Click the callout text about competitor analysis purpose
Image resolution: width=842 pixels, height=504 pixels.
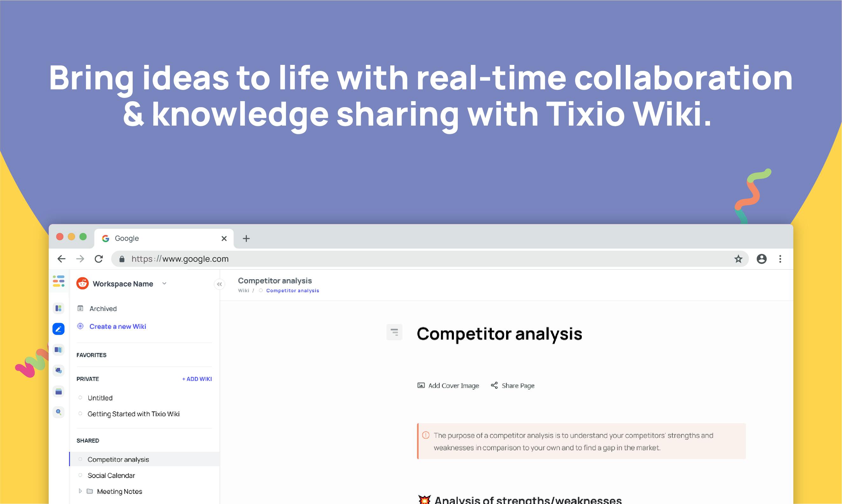574,441
